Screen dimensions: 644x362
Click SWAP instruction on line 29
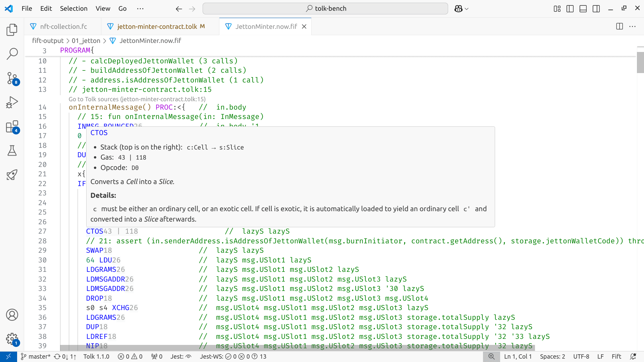(95, 250)
